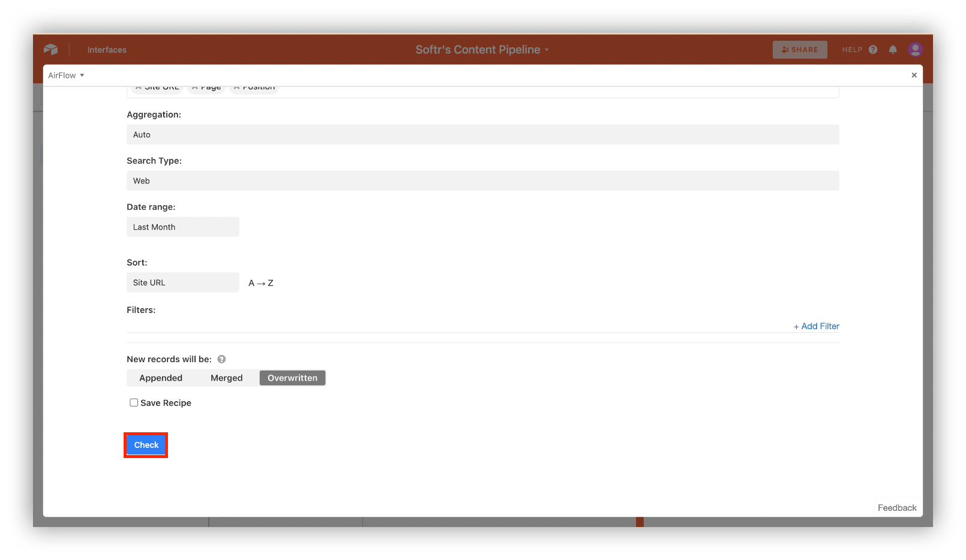
Task: Click help icon beside New records will be
Action: pyautogui.click(x=221, y=359)
